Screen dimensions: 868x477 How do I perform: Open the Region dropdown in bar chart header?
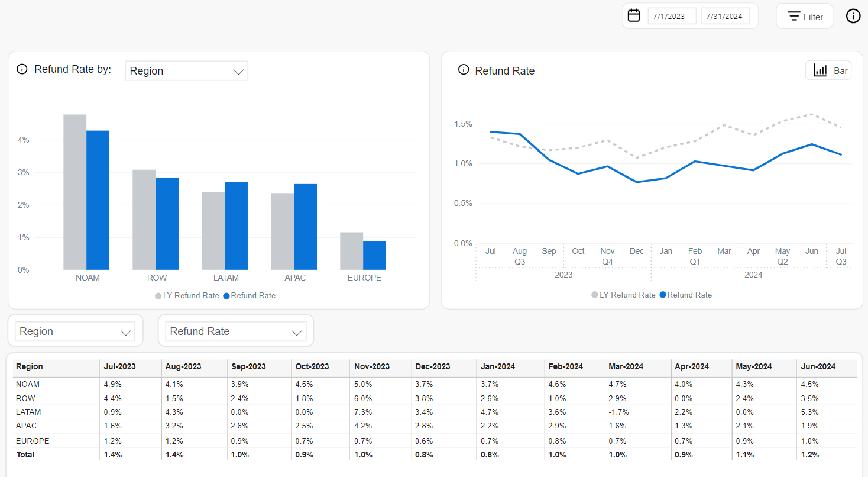point(186,71)
